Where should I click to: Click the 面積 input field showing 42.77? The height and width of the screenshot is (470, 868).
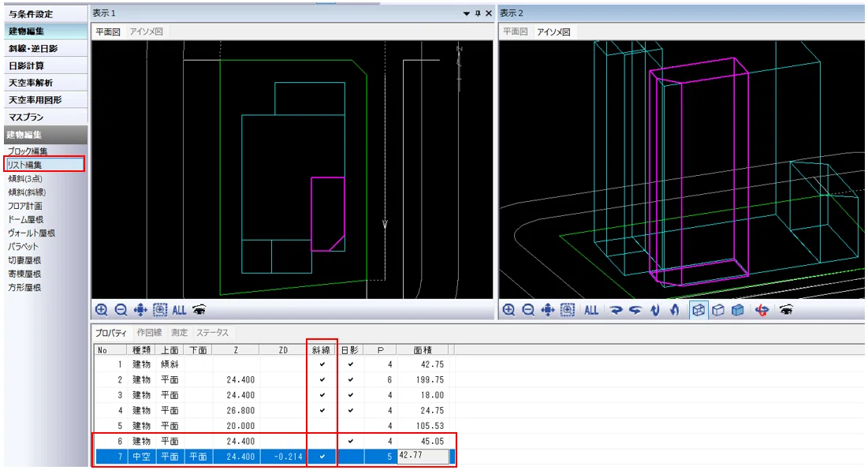(423, 456)
